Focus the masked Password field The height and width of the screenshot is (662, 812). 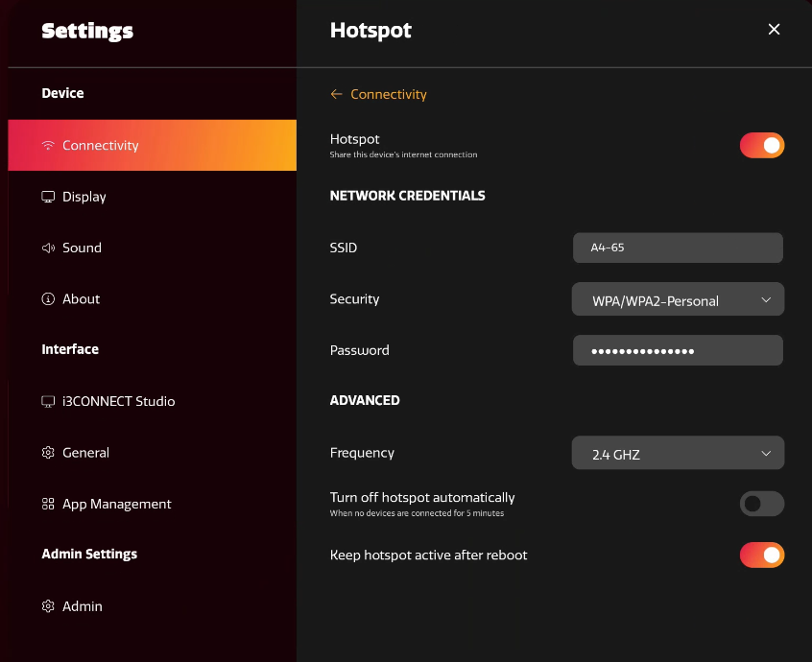pos(678,350)
